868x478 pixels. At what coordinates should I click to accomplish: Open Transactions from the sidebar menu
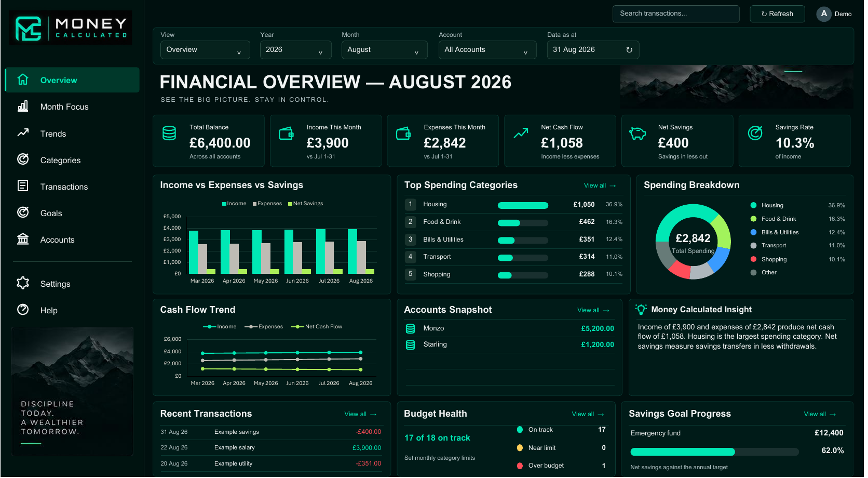coord(72,187)
